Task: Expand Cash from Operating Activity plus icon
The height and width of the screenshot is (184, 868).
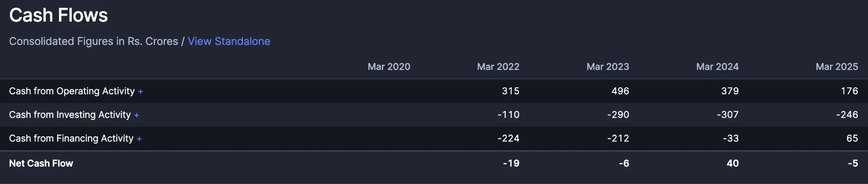Action: tap(140, 92)
